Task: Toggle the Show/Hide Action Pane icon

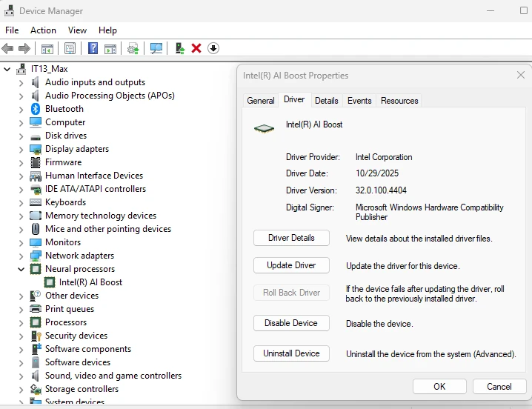Action: [x=110, y=49]
